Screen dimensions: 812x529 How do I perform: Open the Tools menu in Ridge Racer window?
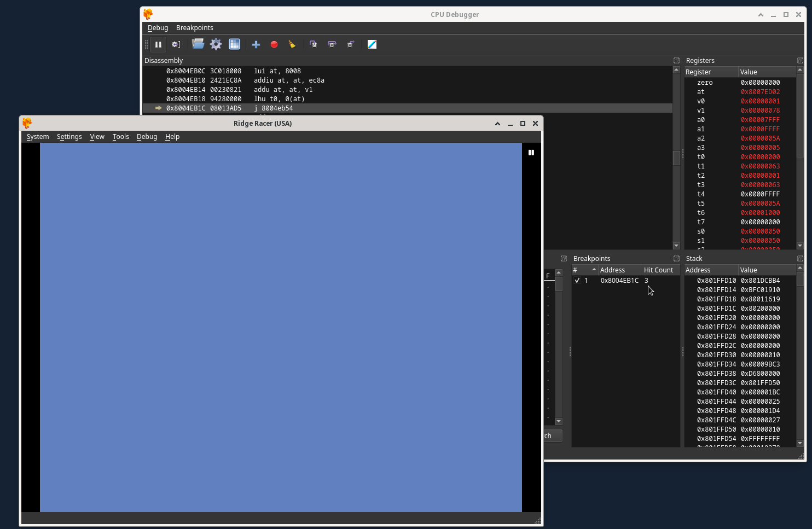pos(121,137)
